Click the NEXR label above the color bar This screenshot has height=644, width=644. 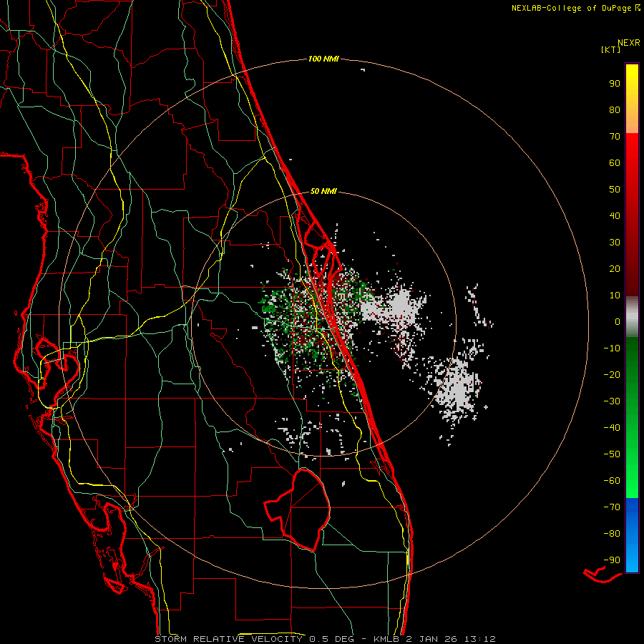click(629, 43)
